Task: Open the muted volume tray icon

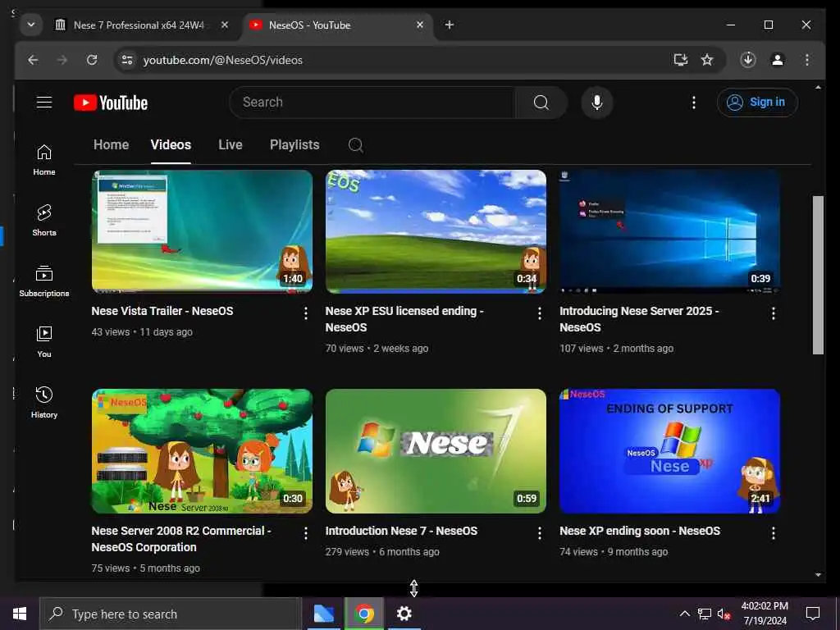Action: 724,614
